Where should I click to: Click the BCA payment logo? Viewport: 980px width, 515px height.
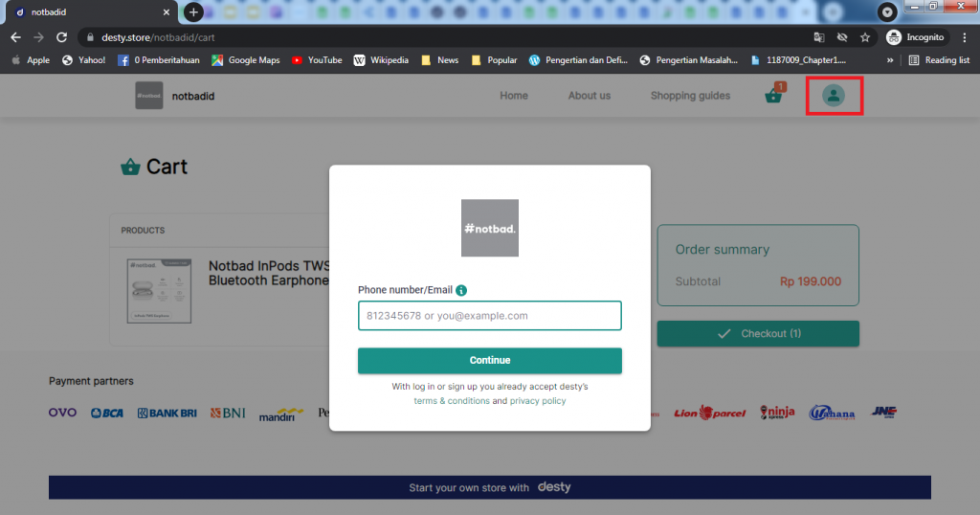(x=107, y=414)
